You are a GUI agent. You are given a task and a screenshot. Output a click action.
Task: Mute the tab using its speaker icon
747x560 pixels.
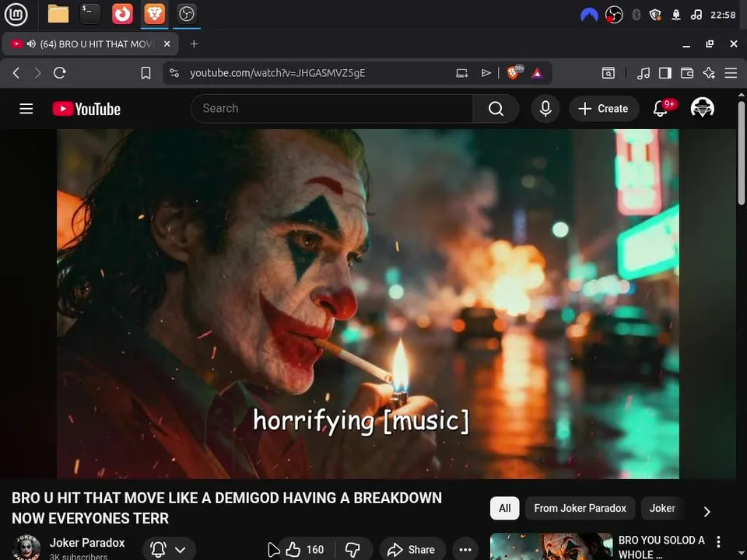point(31,44)
